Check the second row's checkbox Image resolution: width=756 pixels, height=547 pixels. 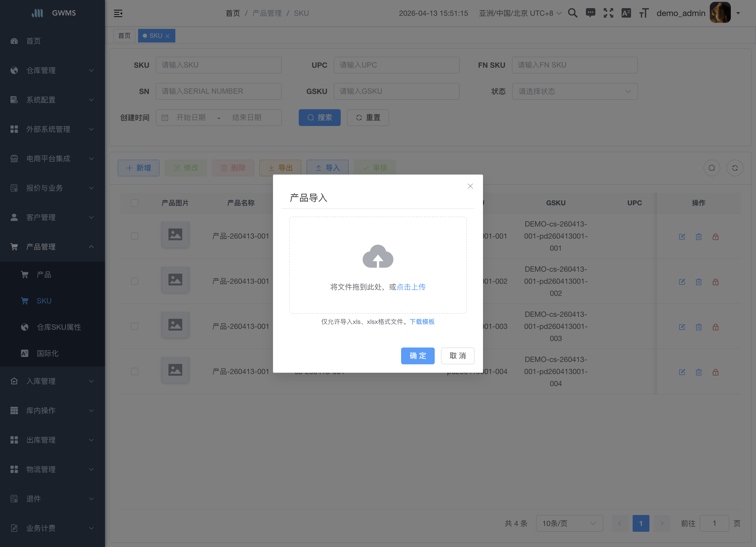click(135, 281)
